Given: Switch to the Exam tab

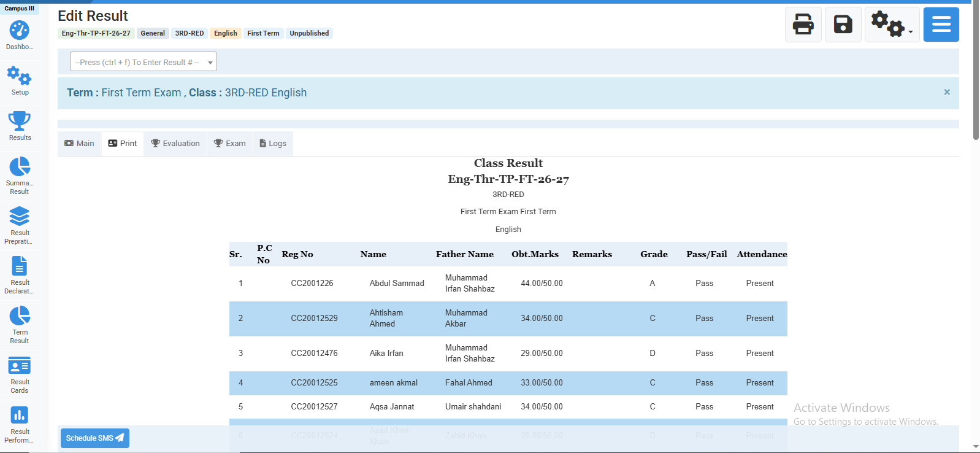Looking at the screenshot, I should [x=230, y=144].
